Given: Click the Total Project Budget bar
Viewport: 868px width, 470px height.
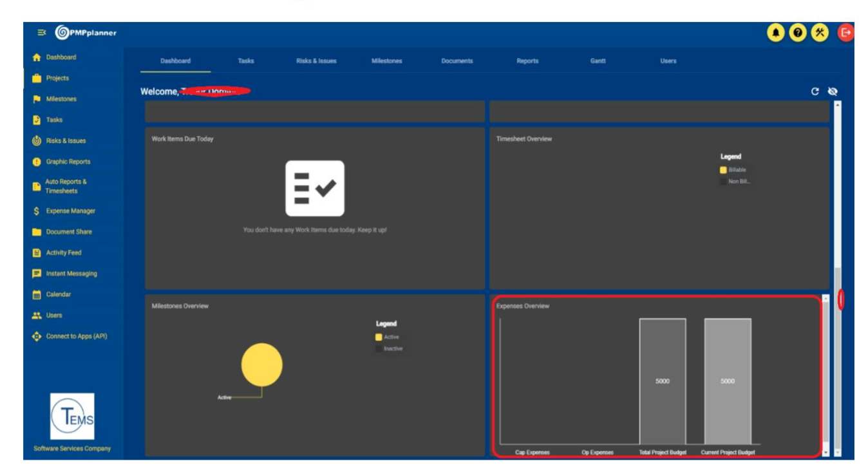Looking at the screenshot, I should (x=662, y=381).
